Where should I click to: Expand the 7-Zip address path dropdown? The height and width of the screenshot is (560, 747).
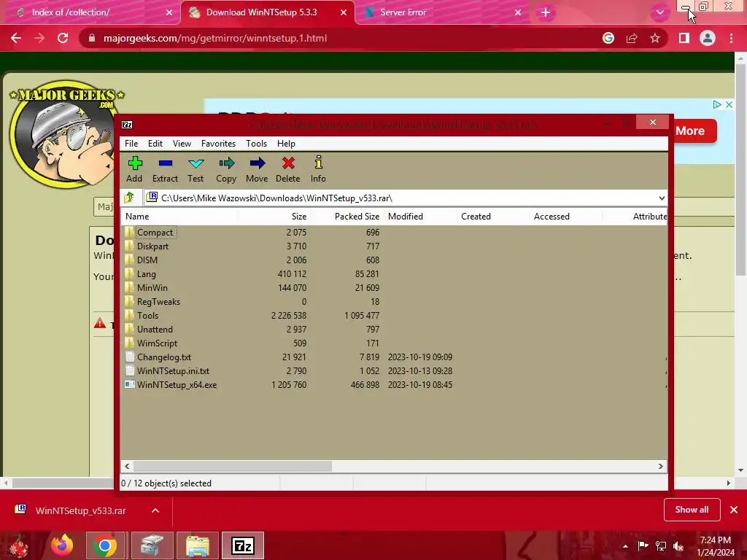click(662, 198)
